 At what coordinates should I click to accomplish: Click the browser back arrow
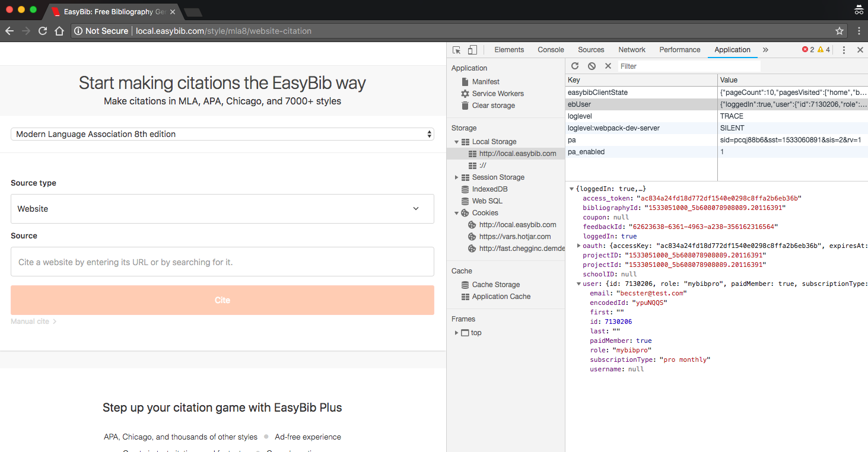click(9, 31)
